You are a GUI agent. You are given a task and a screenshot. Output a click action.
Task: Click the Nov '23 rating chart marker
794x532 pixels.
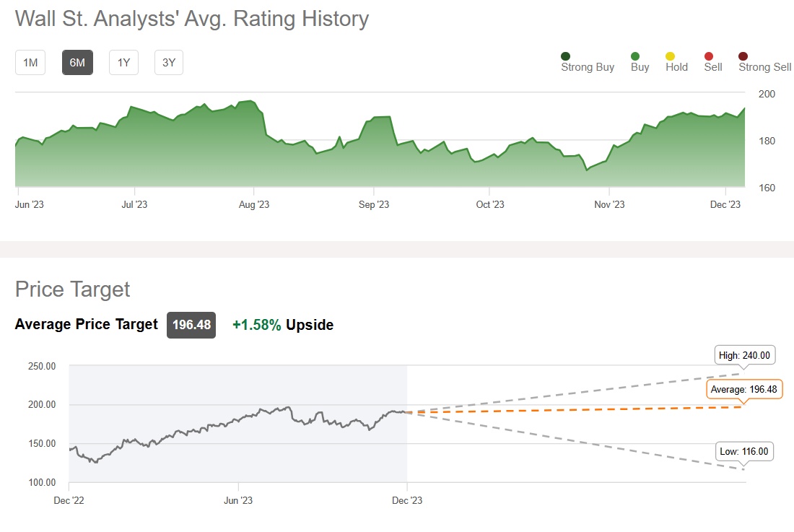pyautogui.click(x=609, y=205)
